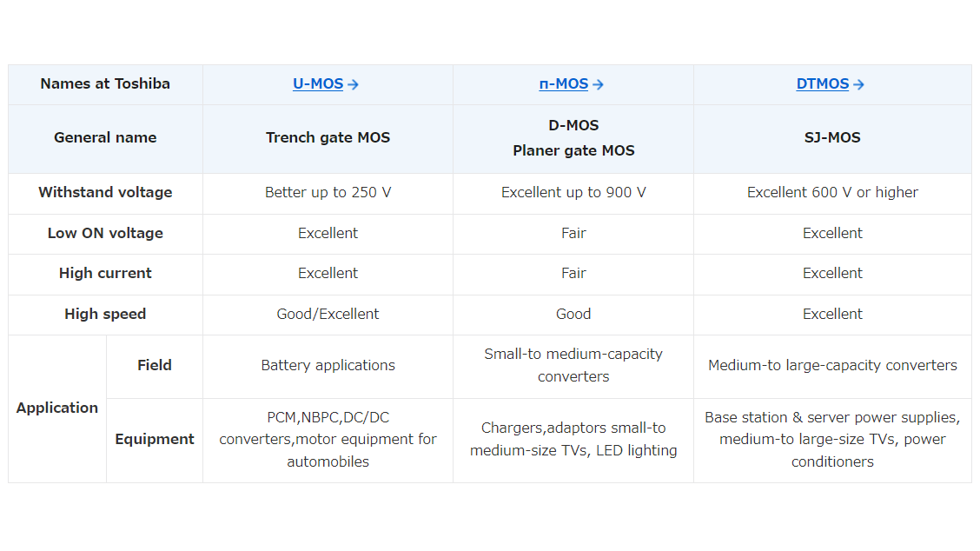Select the 'Withstand voltage' row header

point(105,193)
